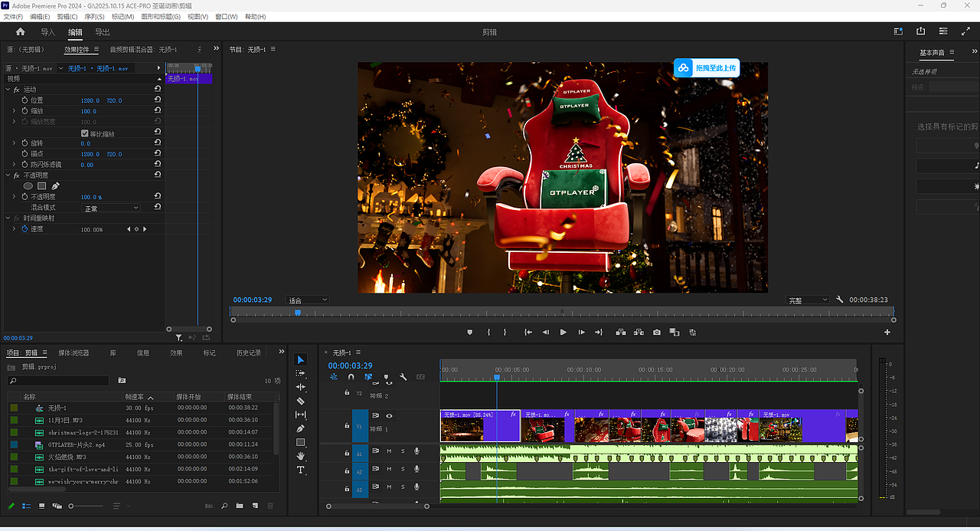980x531 pixels.
Task: Open the 混合模式 正常 dropdown
Action: tap(112, 208)
